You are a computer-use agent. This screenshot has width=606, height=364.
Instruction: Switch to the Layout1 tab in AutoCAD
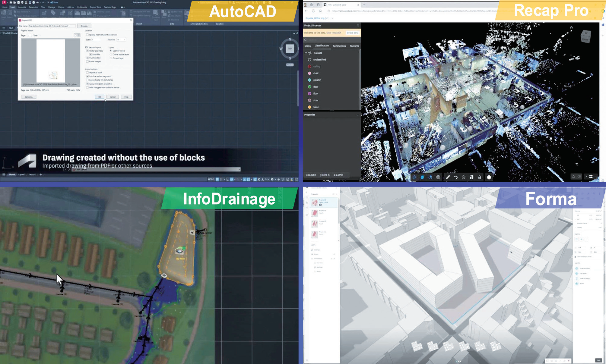(x=22, y=174)
